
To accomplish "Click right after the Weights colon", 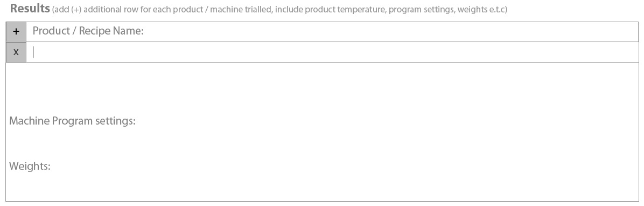I will pyautogui.click(x=54, y=167).
